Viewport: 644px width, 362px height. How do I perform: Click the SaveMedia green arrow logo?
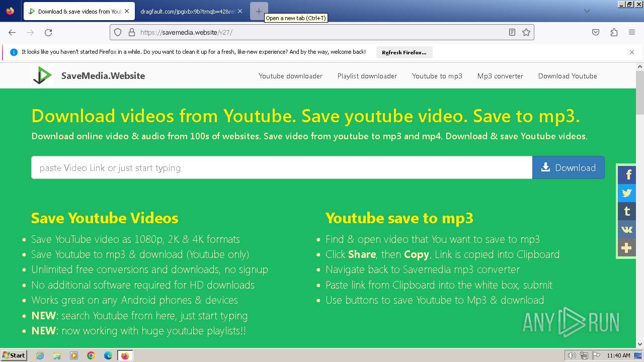tap(42, 75)
